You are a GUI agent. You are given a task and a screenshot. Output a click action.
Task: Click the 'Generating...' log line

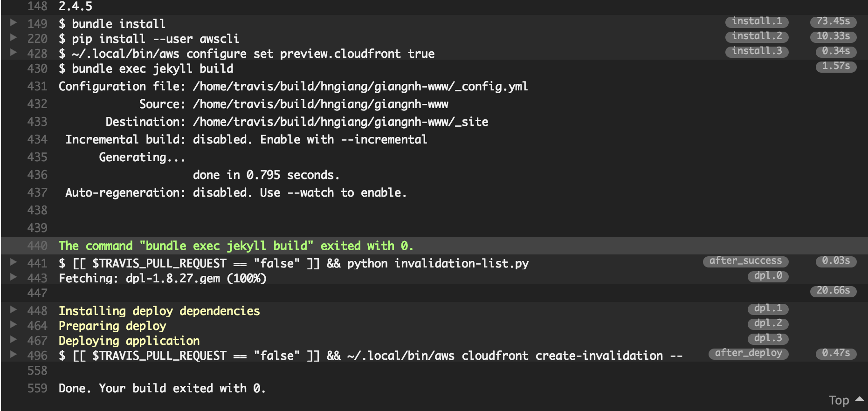point(142,157)
